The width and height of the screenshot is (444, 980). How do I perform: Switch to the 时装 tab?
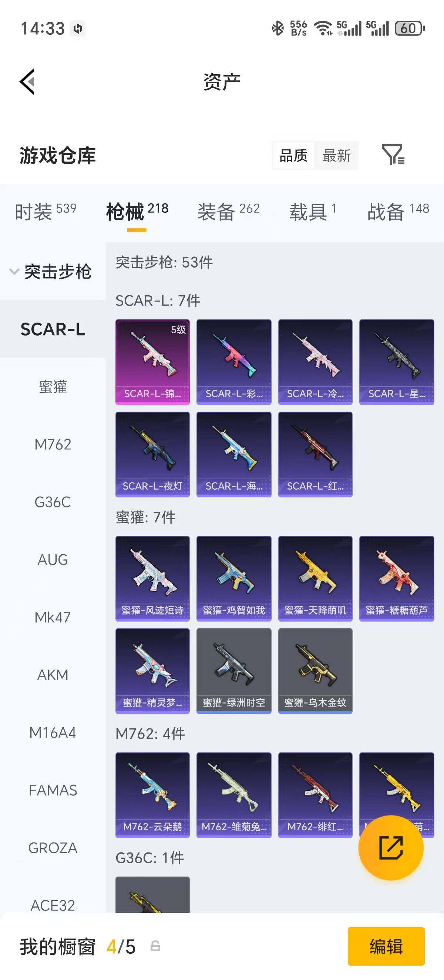45,211
